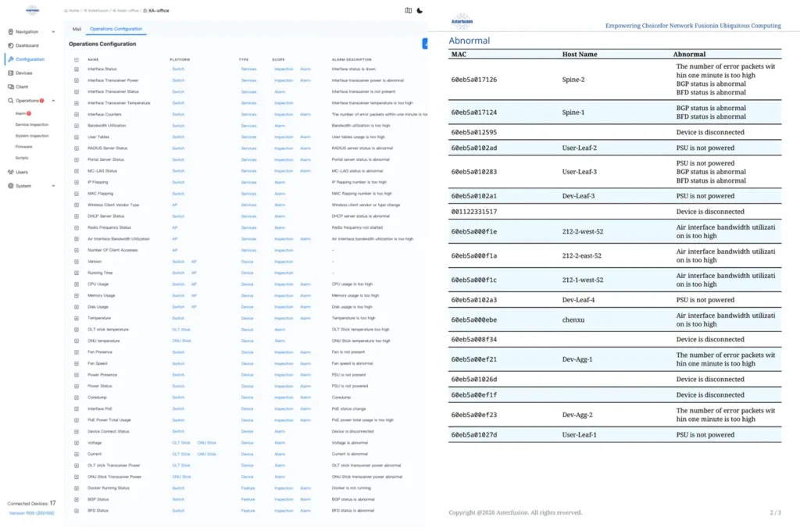The image size is (800, 532).
Task: Open Service Inspection in sidebar
Action: 31,124
